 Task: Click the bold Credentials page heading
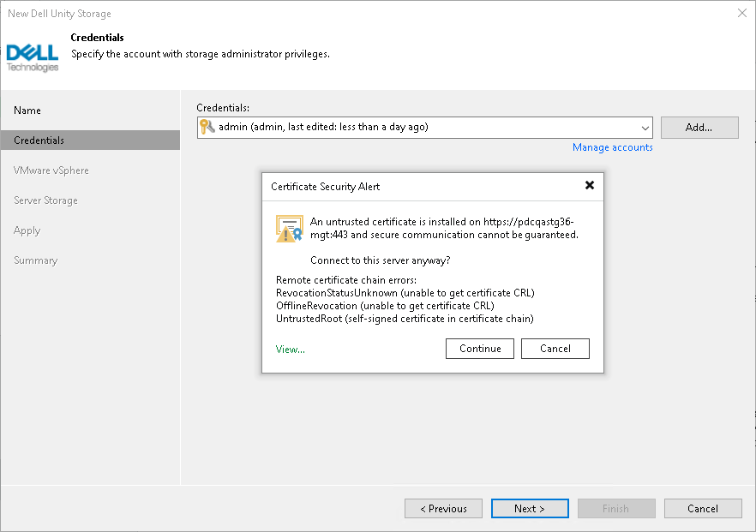point(97,38)
